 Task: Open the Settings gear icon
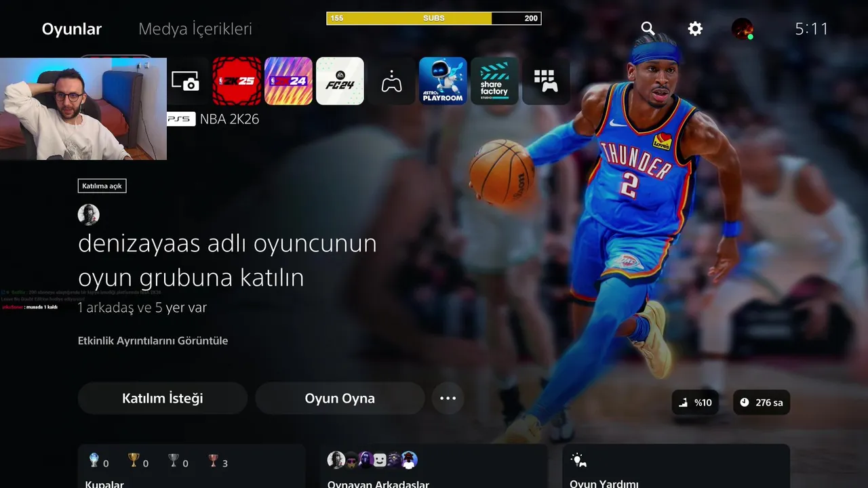tap(695, 28)
